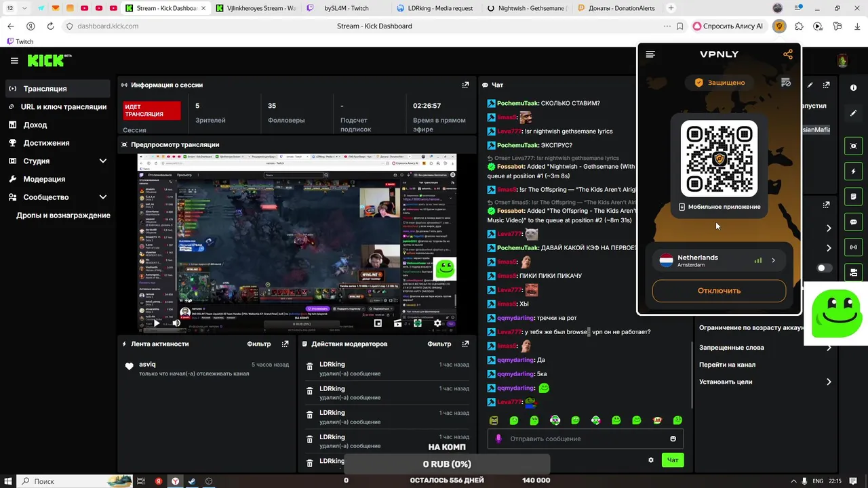Click Мобильное приложение in the VPNLY popup
The height and width of the screenshot is (488, 868).
719,207
